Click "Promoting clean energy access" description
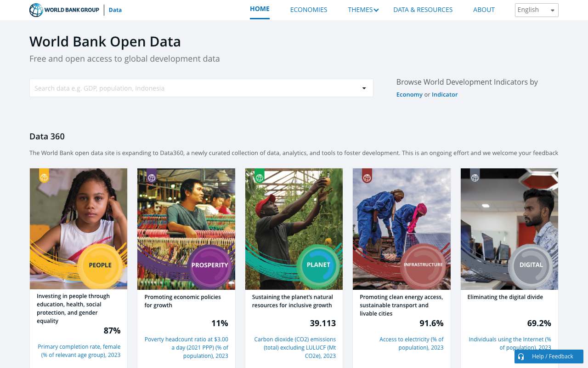The height and width of the screenshot is (368, 588). (x=401, y=305)
